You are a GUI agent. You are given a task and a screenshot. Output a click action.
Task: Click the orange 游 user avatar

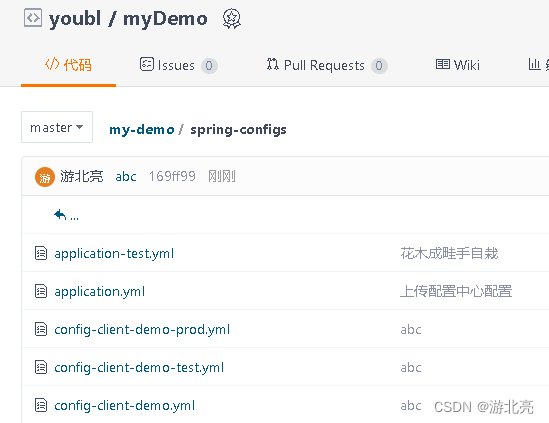[x=45, y=177]
